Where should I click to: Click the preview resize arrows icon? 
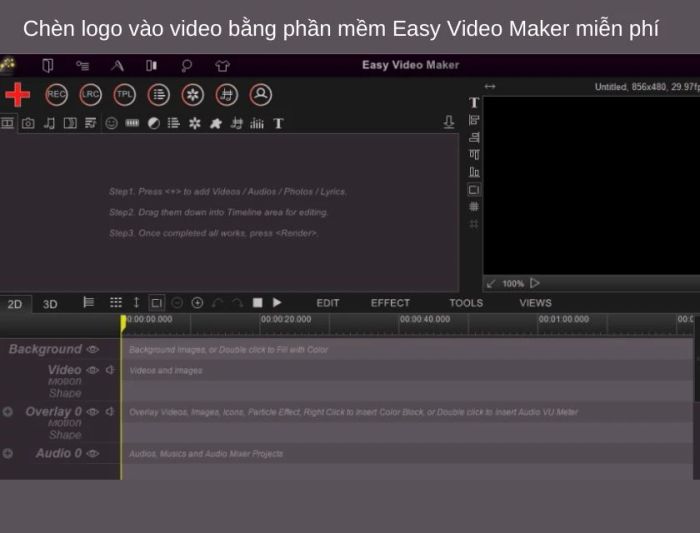[490, 87]
